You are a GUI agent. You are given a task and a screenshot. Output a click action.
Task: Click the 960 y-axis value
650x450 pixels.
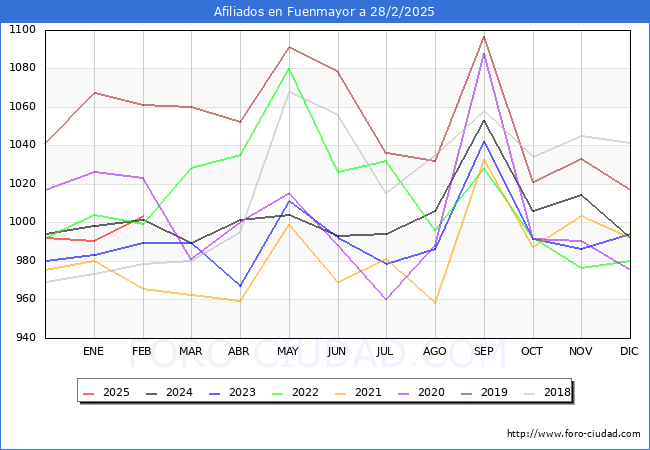(26, 299)
